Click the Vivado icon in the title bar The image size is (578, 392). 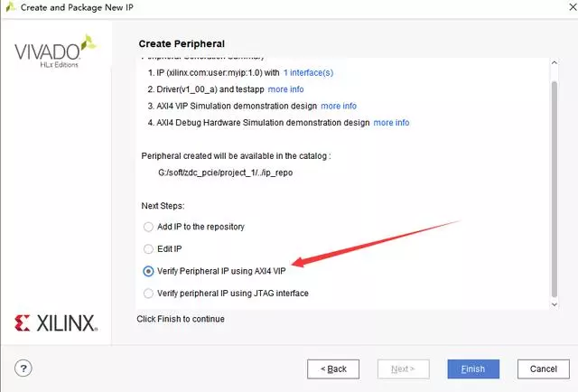coord(11,6)
